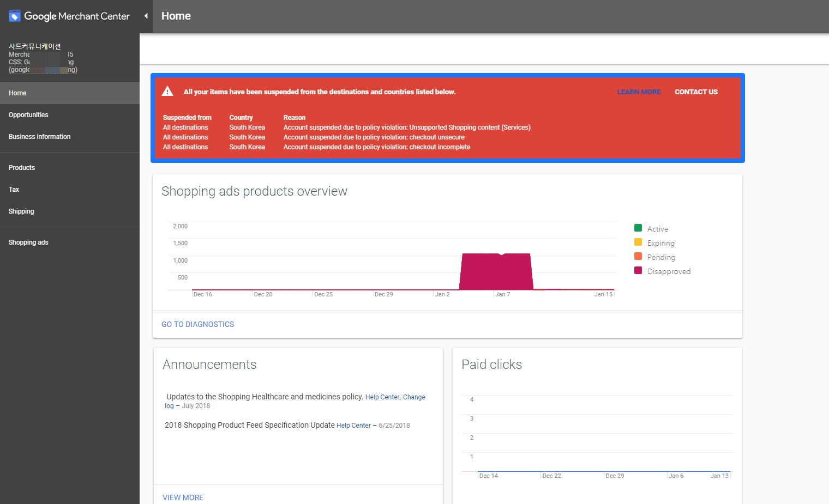Click the warning triangle icon in alert
829x504 pixels.
tap(167, 92)
